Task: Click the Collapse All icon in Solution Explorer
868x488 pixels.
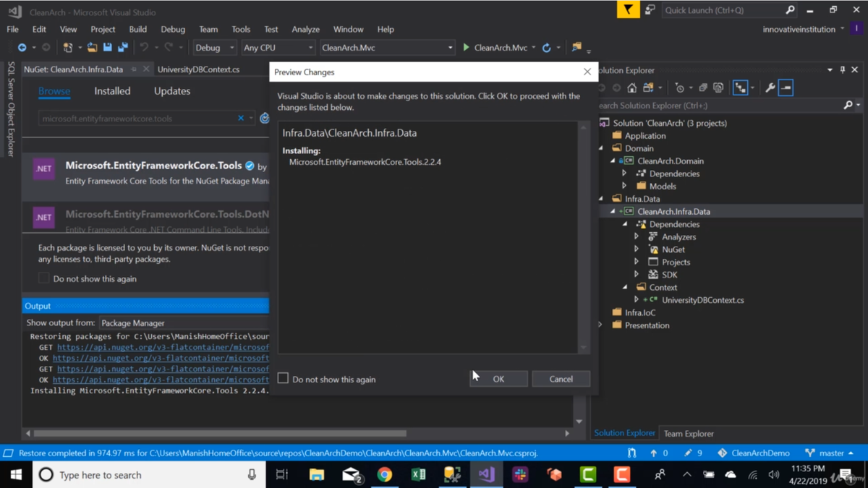Action: click(702, 87)
